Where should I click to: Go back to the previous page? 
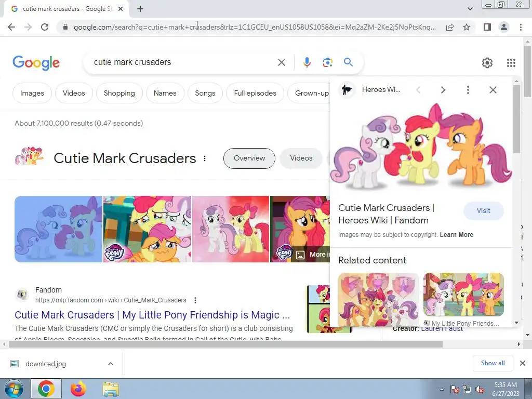pos(11,27)
